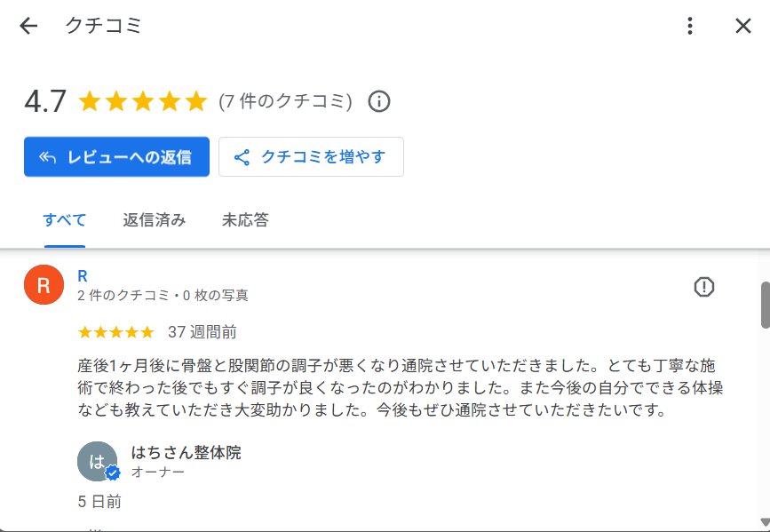
Task: Click the 2 件のクチコミ reviewer details text
Action: (x=163, y=296)
